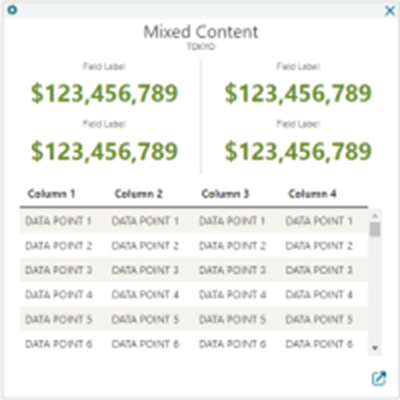Select DATA POINT 3 in Column 2
The image size is (400, 400).
(145, 270)
